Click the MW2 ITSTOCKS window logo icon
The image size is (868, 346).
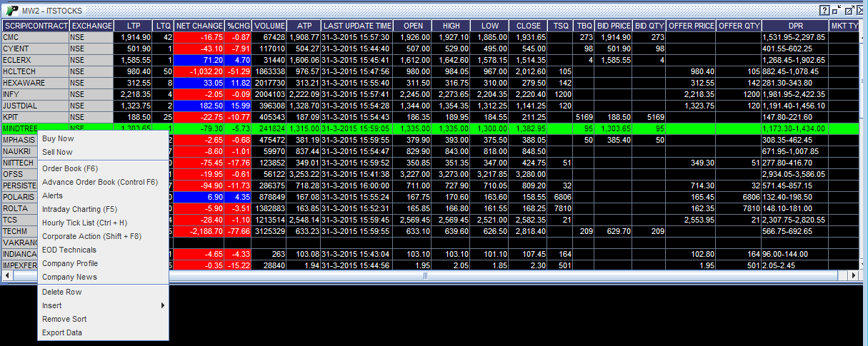[x=11, y=10]
